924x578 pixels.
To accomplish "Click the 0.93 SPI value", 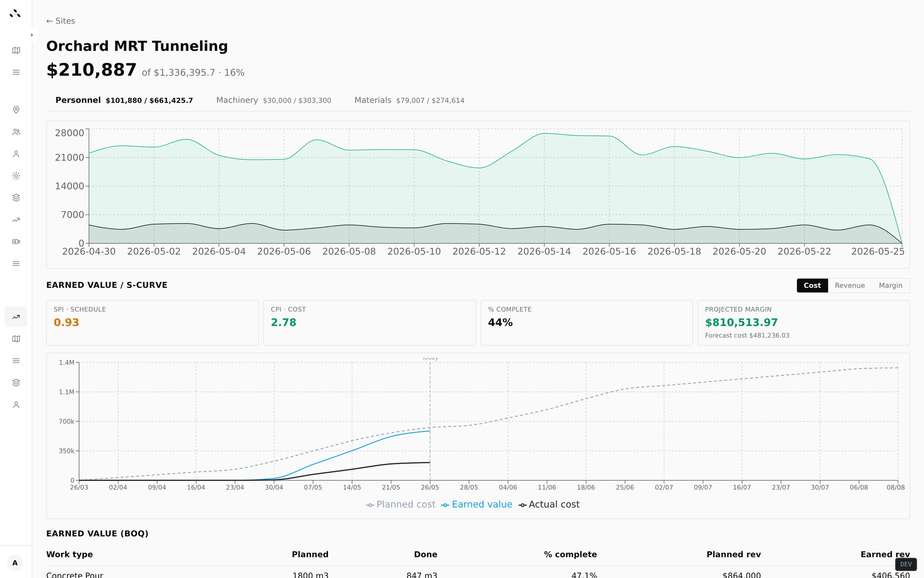I will coord(67,323).
